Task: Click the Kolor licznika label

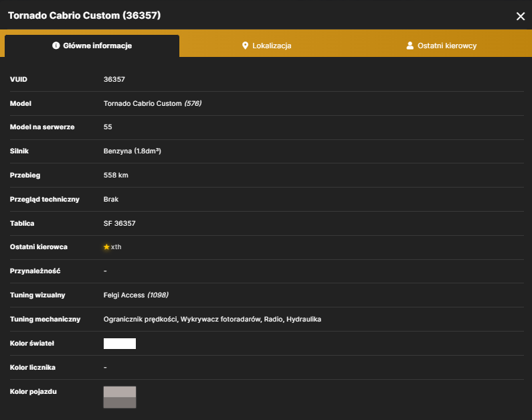Action: click(x=33, y=367)
